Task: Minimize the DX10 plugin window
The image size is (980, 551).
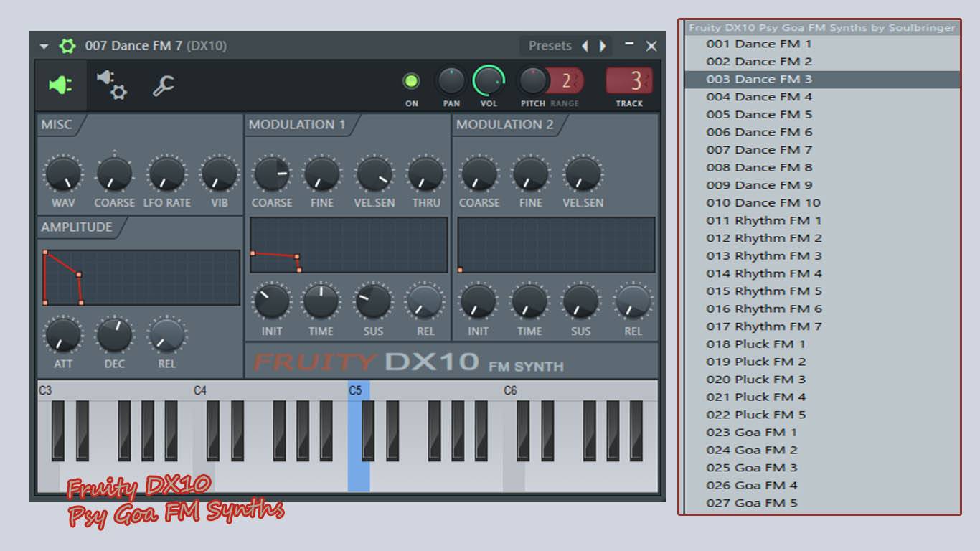Action: [629, 45]
